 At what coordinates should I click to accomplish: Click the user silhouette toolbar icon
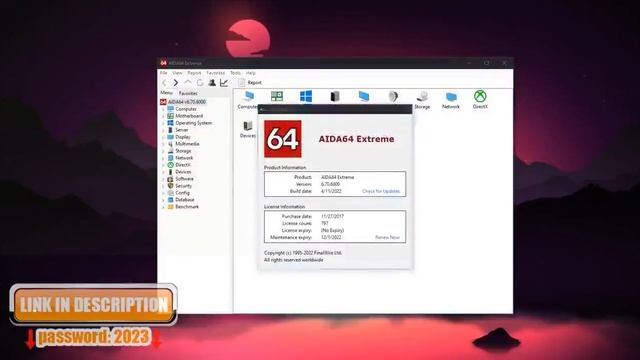coord(212,82)
